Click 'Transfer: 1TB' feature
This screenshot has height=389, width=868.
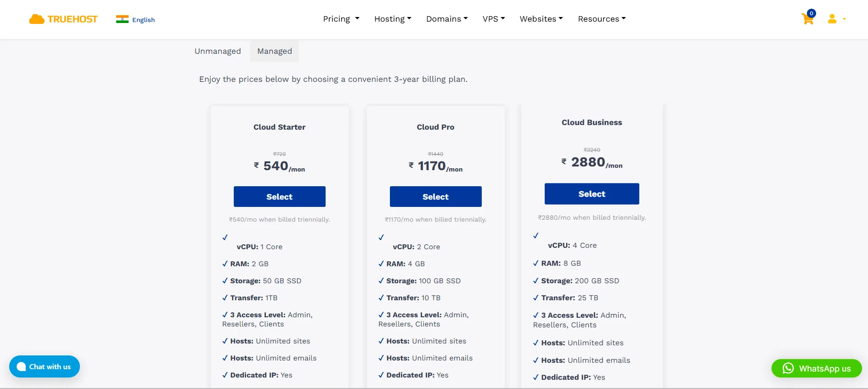coord(254,298)
